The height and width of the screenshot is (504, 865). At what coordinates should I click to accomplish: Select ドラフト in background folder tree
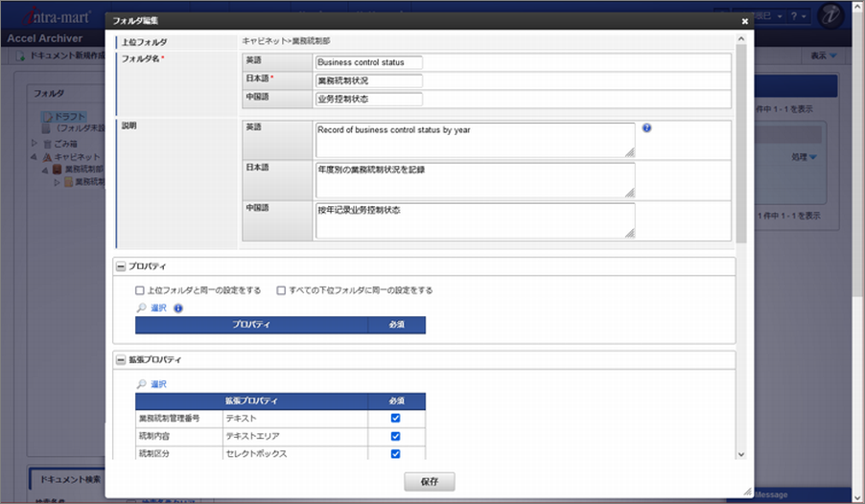69,117
